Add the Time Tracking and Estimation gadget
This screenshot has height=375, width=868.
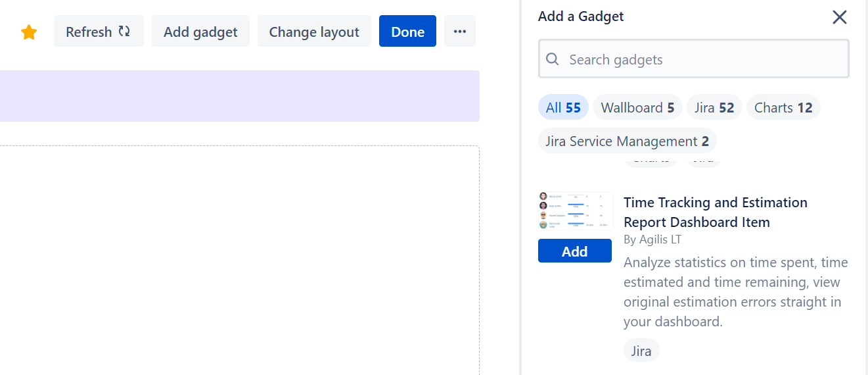pyautogui.click(x=575, y=251)
